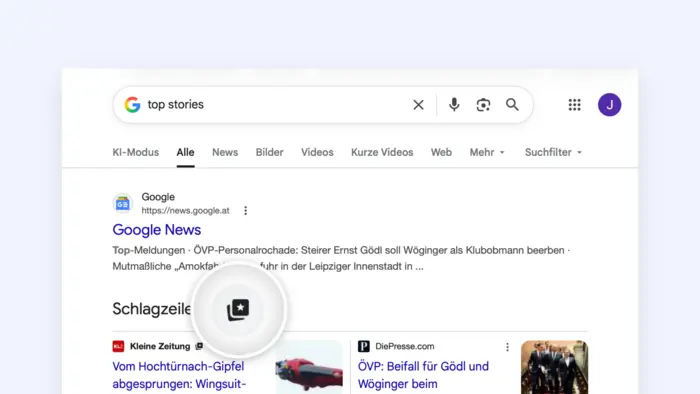The width and height of the screenshot is (700, 394).
Task: Open the Google apps grid
Action: 575,105
